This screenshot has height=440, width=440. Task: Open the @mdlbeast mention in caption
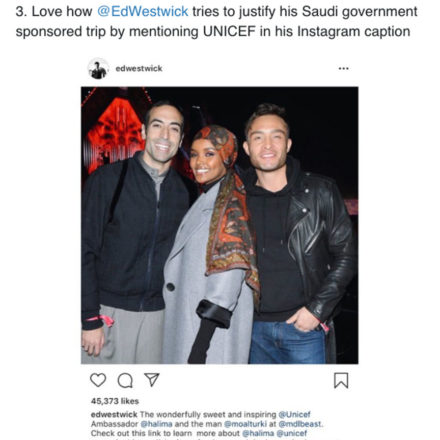point(301,424)
